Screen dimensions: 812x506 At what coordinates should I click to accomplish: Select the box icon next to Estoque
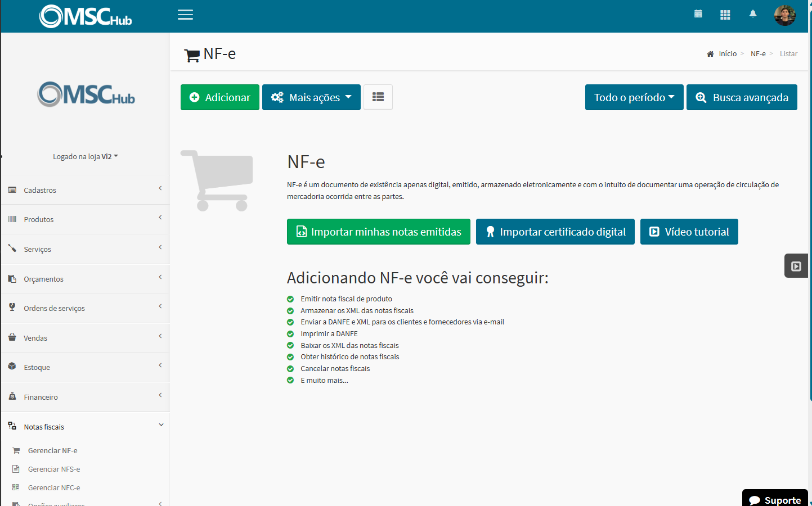pyautogui.click(x=12, y=367)
